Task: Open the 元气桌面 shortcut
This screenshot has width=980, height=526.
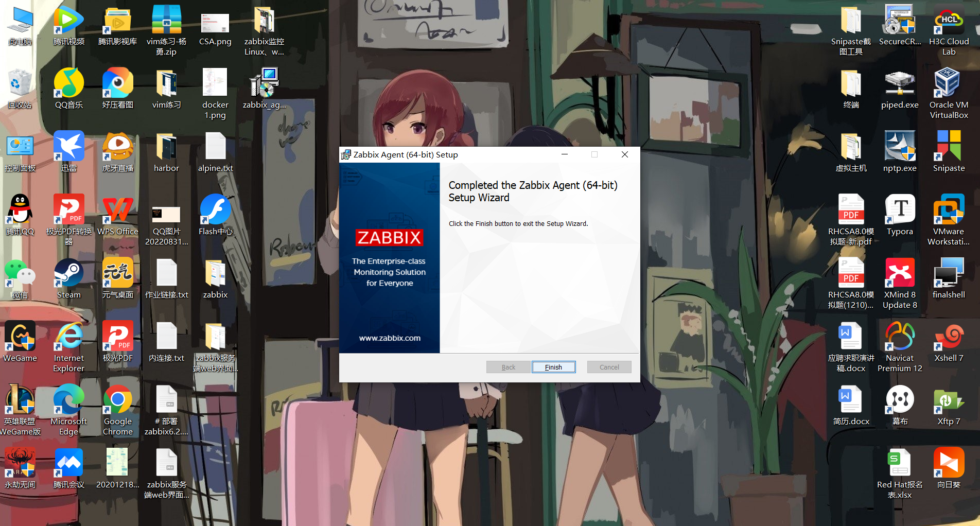Action: (x=118, y=279)
